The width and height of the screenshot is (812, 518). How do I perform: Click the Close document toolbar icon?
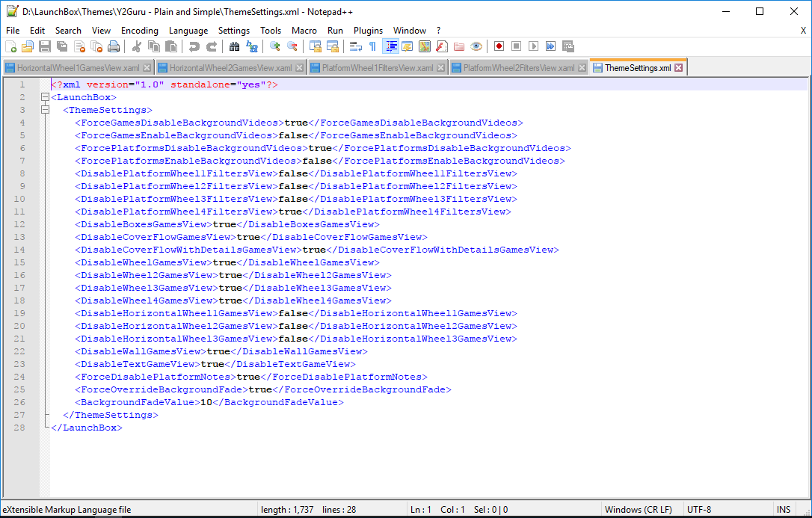coord(80,46)
